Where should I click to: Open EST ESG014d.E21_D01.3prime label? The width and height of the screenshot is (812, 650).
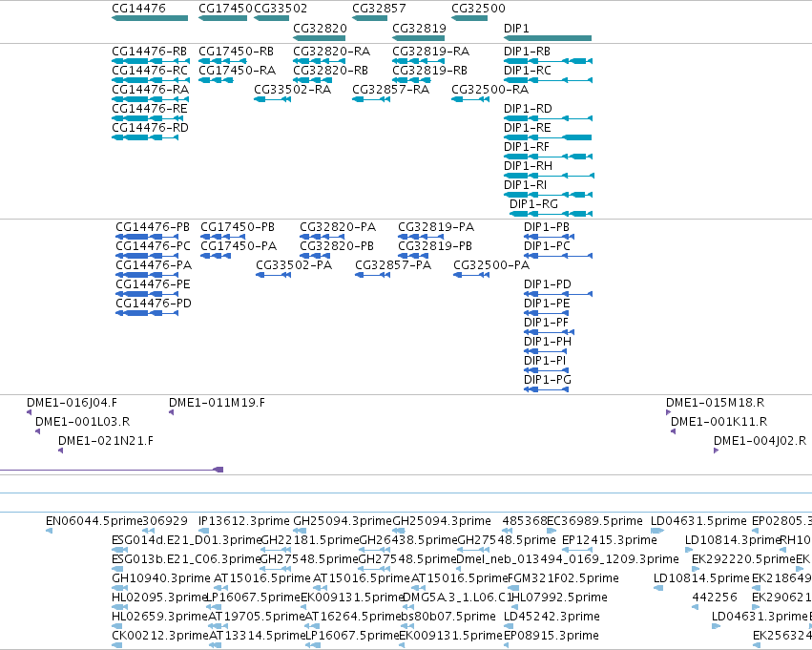tap(186, 540)
